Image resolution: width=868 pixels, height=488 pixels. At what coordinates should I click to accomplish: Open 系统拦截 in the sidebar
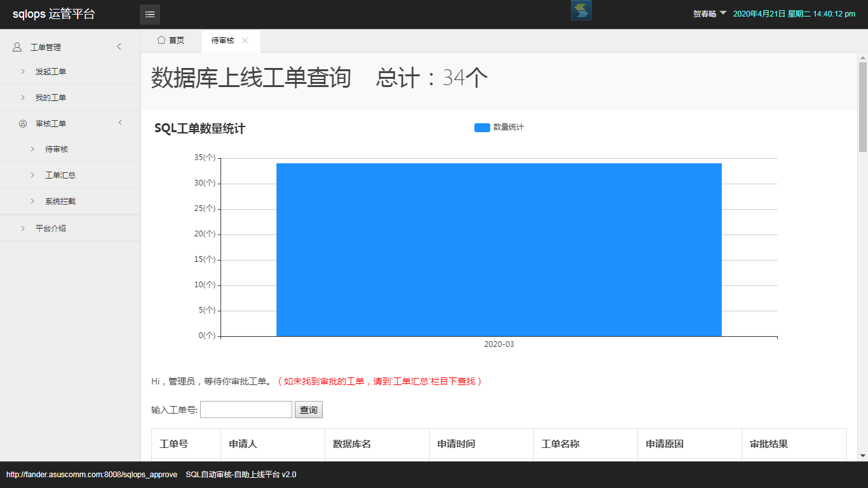coord(60,201)
